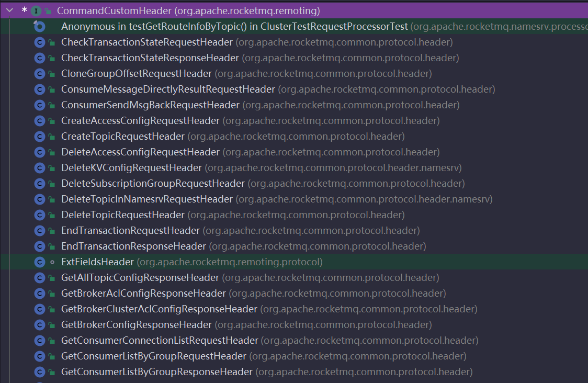Click the class icon of GetBrokerAclConfigResponseHeader
Viewport: 588px width, 383px height.
pyautogui.click(x=39, y=294)
